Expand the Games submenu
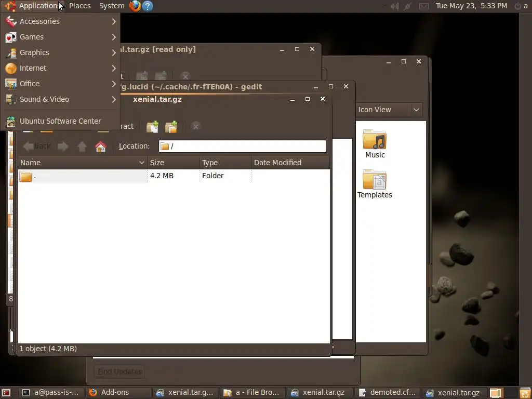This screenshot has height=399, width=532. tap(60, 37)
